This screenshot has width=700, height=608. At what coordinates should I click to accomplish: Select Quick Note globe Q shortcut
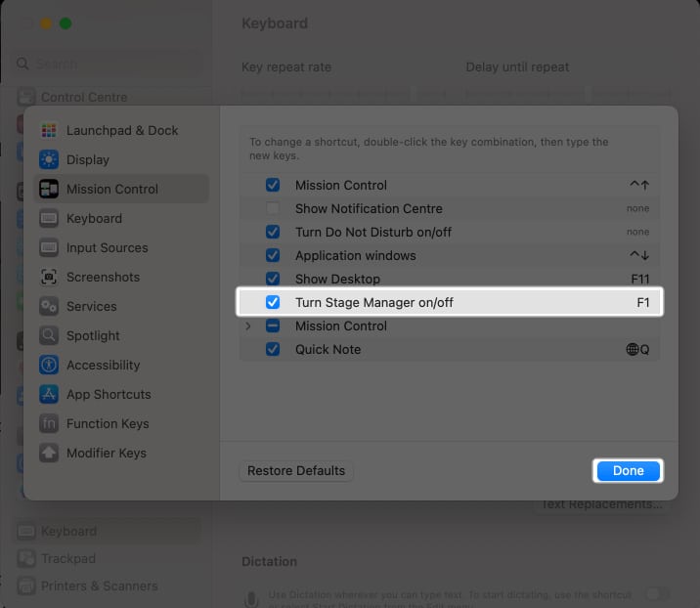638,349
